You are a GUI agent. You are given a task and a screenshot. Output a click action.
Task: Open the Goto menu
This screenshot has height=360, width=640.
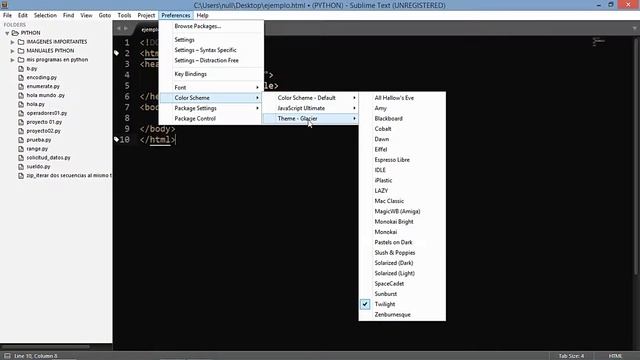click(105, 15)
